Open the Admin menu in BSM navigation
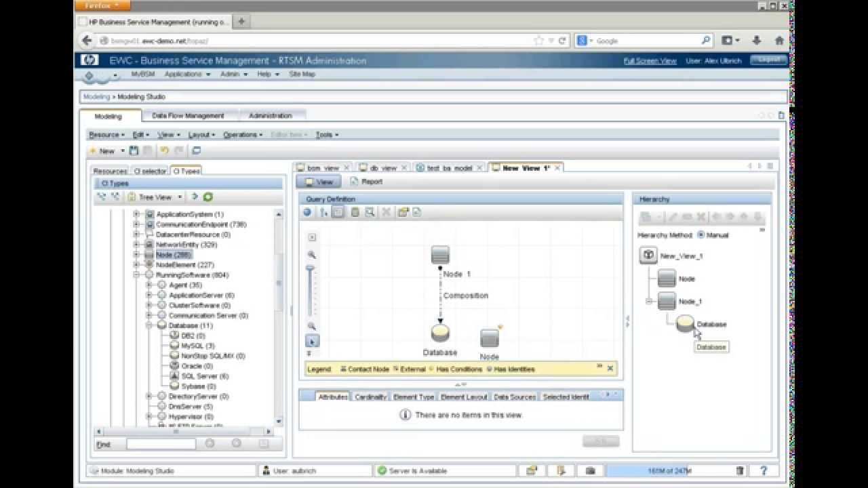 click(x=234, y=74)
